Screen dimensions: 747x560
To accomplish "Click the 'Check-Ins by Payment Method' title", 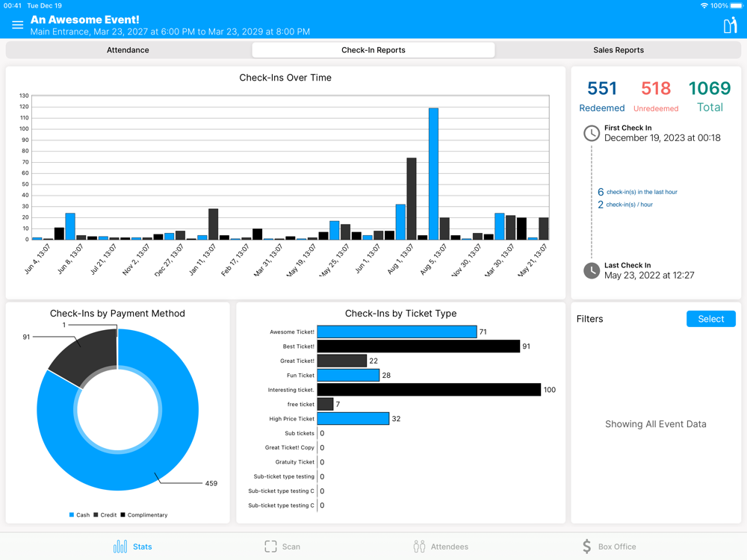I will 117,314.
